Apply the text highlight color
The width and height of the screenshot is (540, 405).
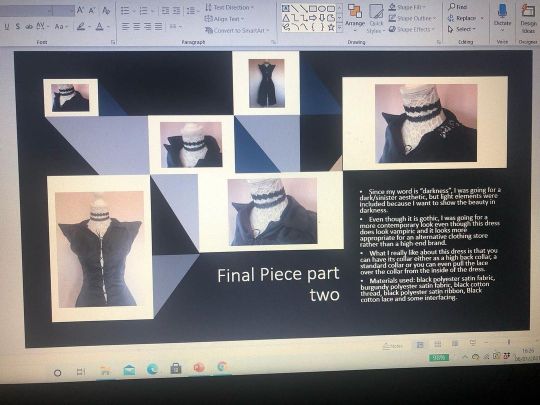point(81,26)
